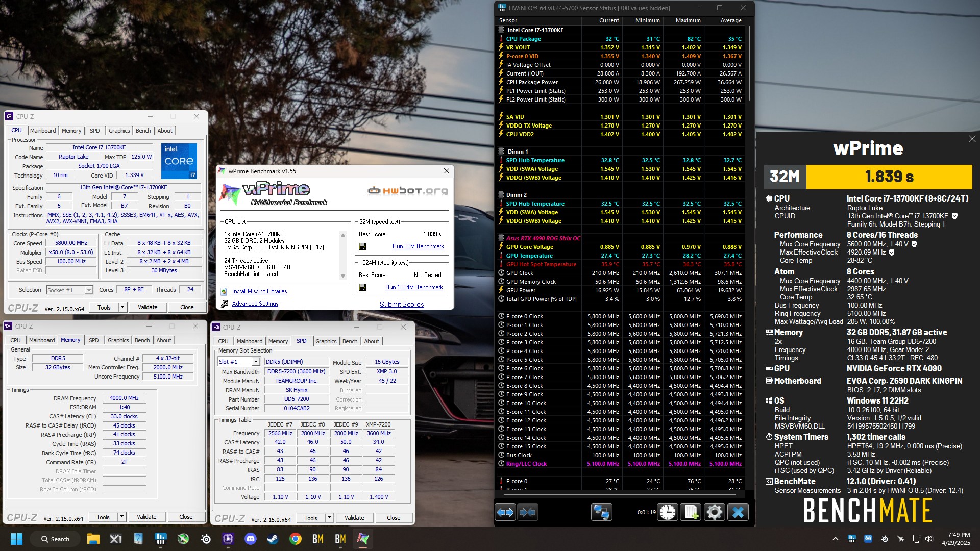Click the down arrow on wPrime CPU List scrollbar
980x551 pixels.
tap(343, 276)
